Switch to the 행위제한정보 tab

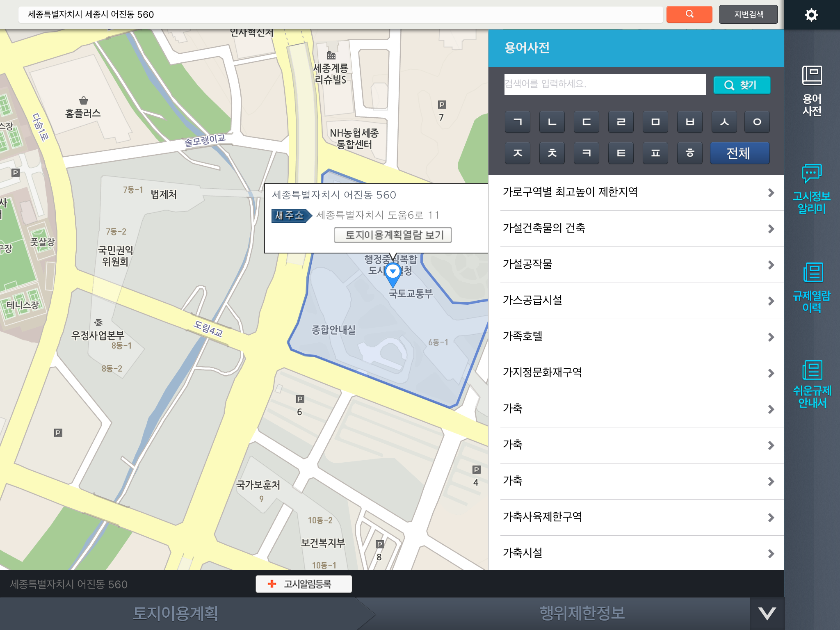click(582, 614)
